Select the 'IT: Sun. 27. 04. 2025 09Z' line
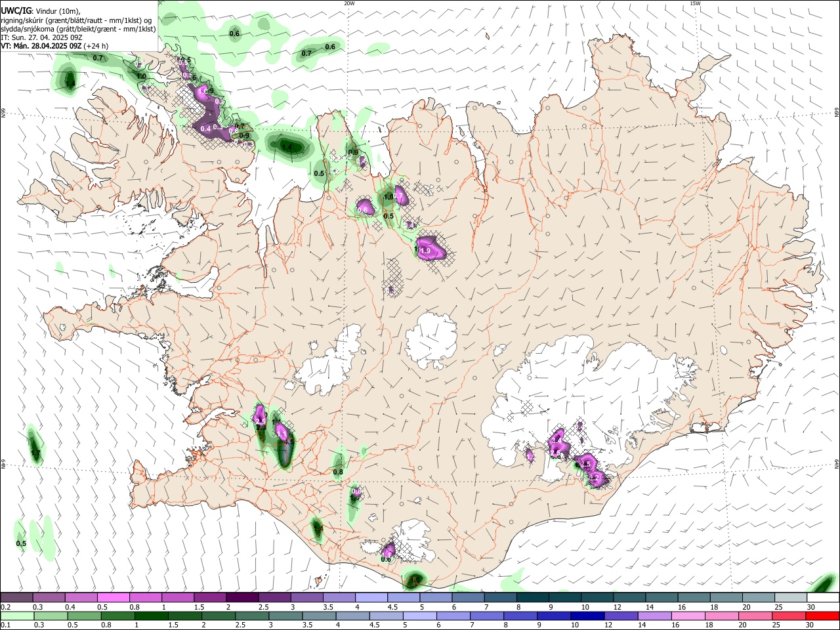Screen dimensions: 840x630 pyautogui.click(x=41, y=37)
